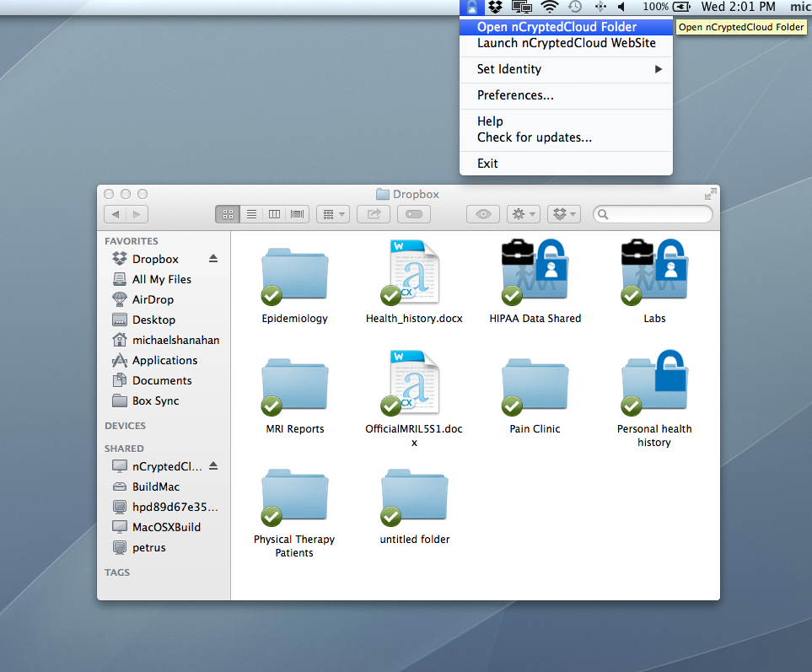Eject the nCryptedCl... shared item
The image size is (812, 672).
point(213,466)
